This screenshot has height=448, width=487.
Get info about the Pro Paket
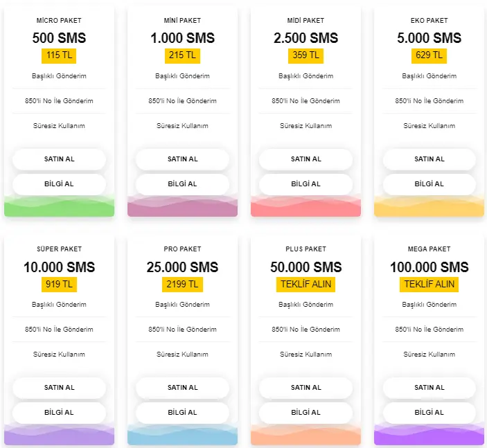182,412
